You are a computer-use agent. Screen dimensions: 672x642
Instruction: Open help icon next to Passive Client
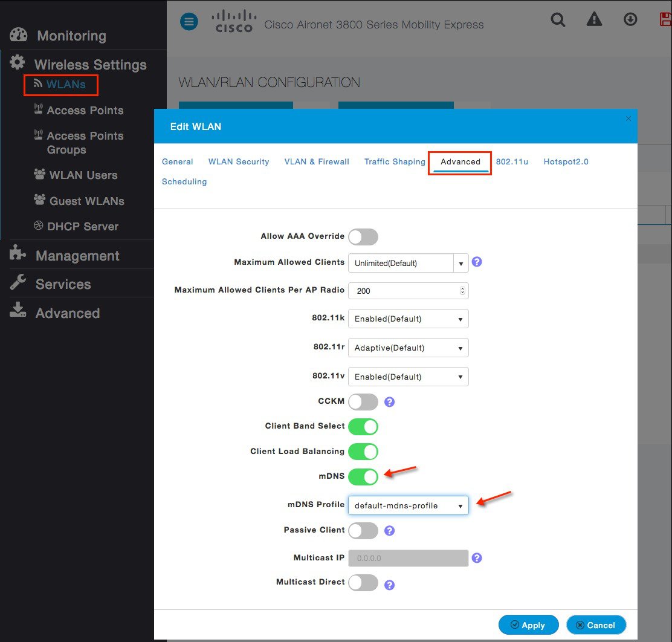pyautogui.click(x=389, y=531)
